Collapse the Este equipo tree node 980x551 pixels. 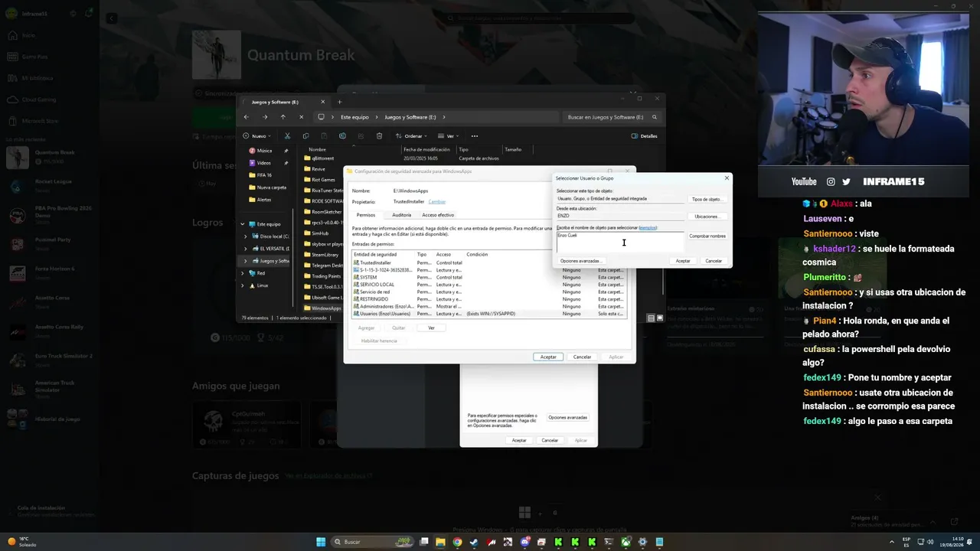point(243,224)
